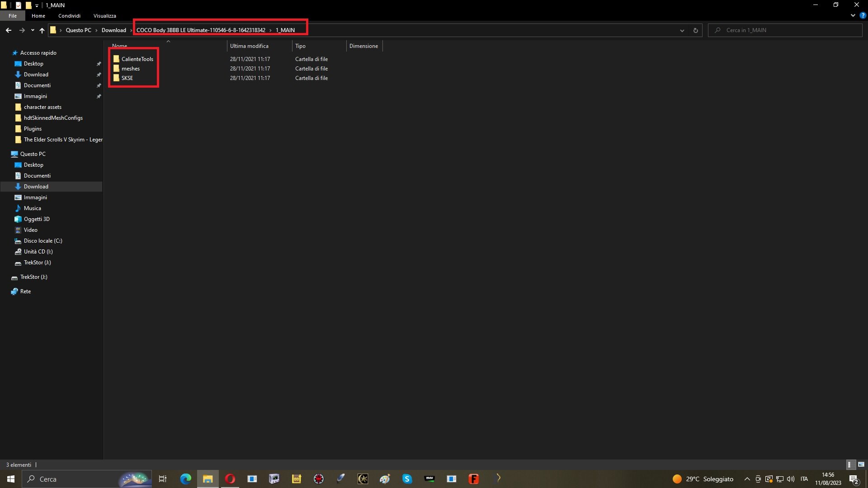Viewport: 868px width, 488px height.
Task: Expand the ribbon with the chevron
Action: tap(853, 15)
